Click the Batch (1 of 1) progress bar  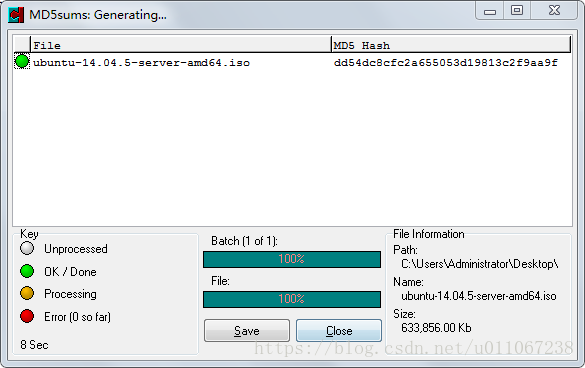click(x=292, y=259)
